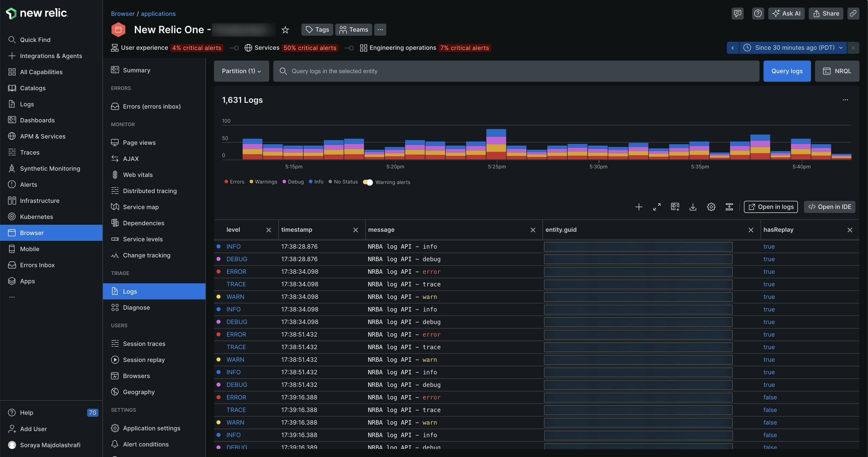Click the log query search field
This screenshot has width=868, height=457.
point(516,71)
